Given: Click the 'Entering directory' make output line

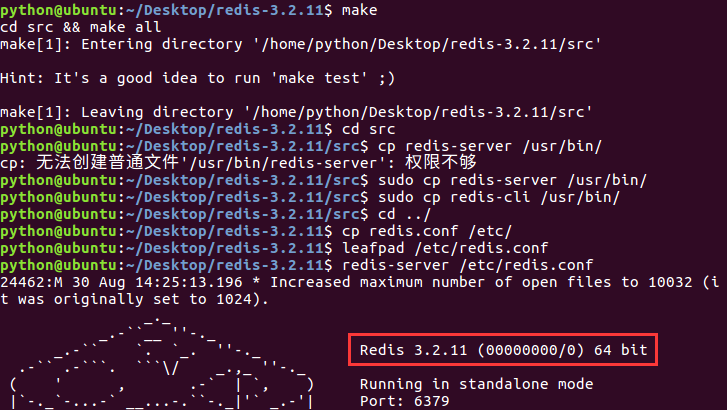Looking at the screenshot, I should (300, 45).
